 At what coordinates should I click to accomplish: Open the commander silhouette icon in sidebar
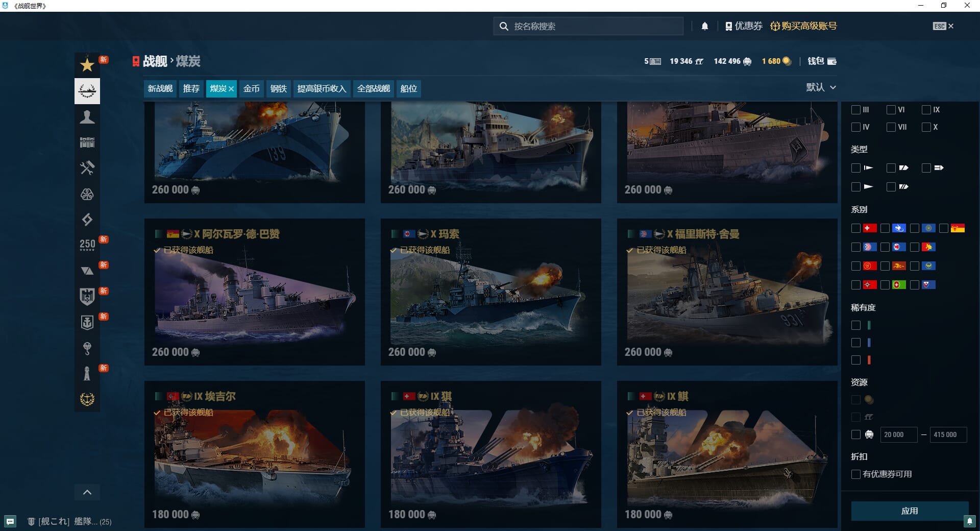pos(87,117)
